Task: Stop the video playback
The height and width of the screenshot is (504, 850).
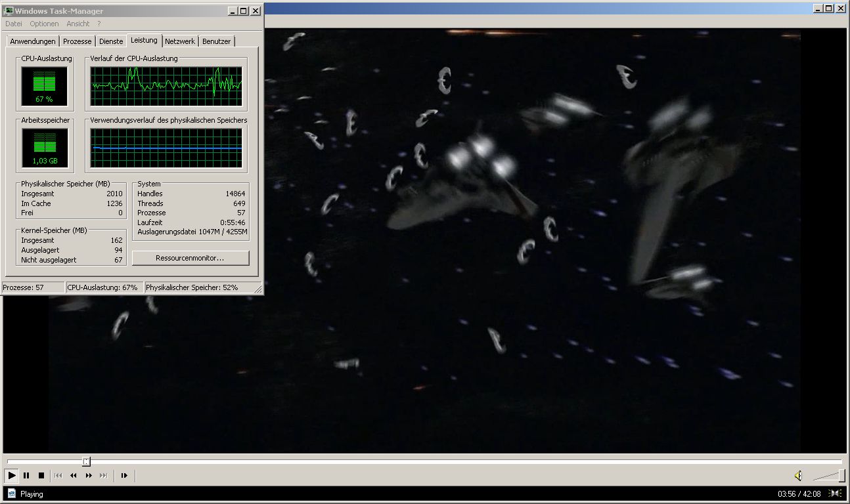Action: [41, 476]
